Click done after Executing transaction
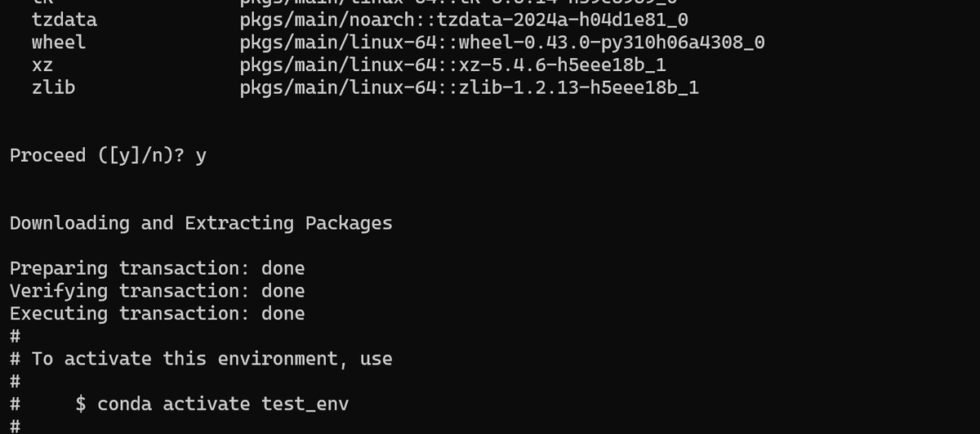Image resolution: width=980 pixels, height=434 pixels. [x=283, y=314]
